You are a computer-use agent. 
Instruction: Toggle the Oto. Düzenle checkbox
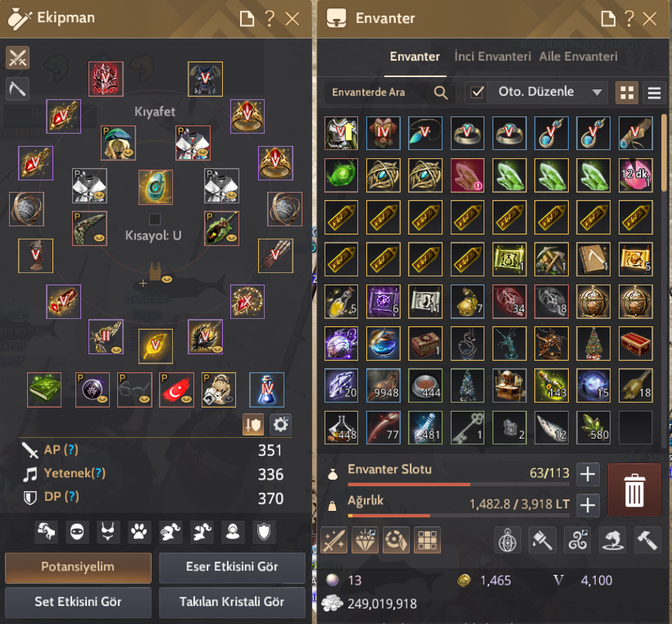click(477, 92)
